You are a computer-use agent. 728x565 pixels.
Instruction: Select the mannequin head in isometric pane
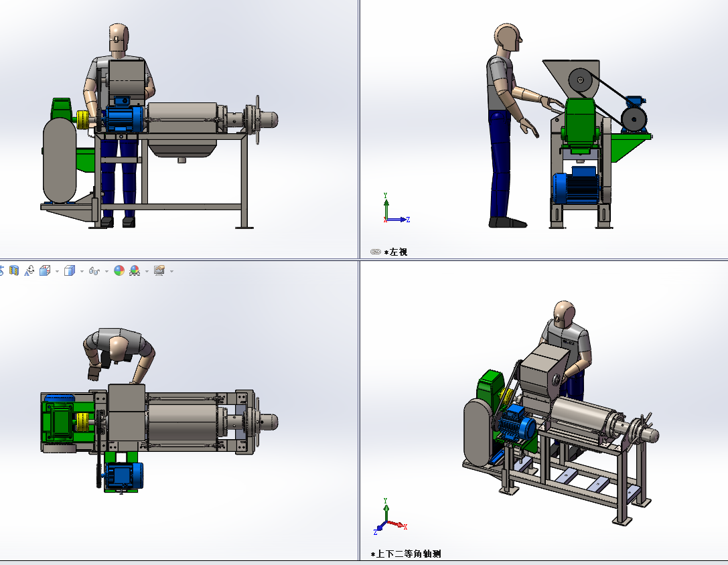coord(565,315)
